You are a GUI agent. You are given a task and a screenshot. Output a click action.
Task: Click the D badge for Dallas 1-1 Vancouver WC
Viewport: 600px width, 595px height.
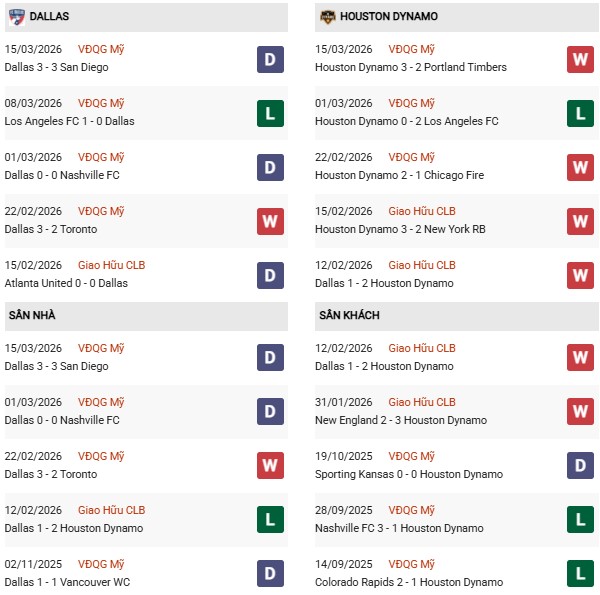[270, 574]
